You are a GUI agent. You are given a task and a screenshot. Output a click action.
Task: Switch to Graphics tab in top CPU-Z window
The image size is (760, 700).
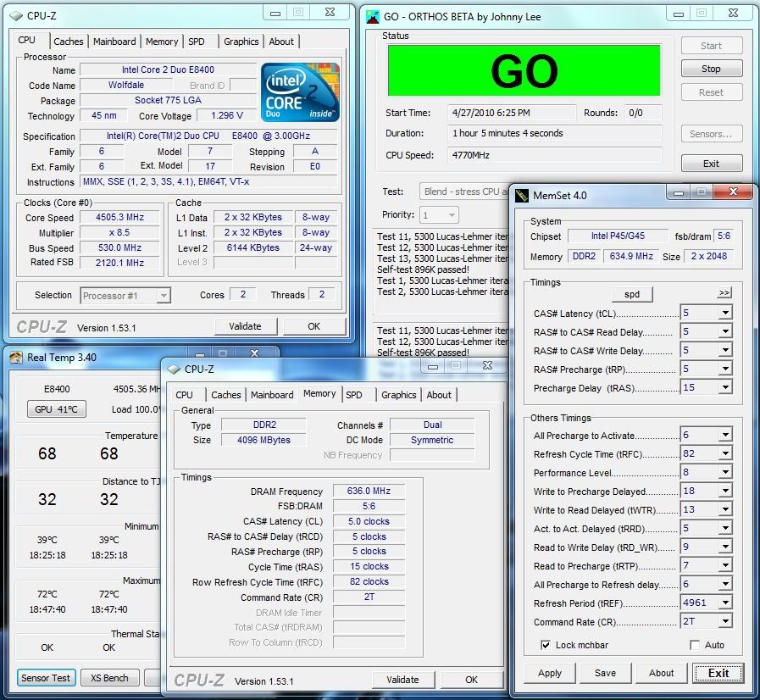pos(241,42)
